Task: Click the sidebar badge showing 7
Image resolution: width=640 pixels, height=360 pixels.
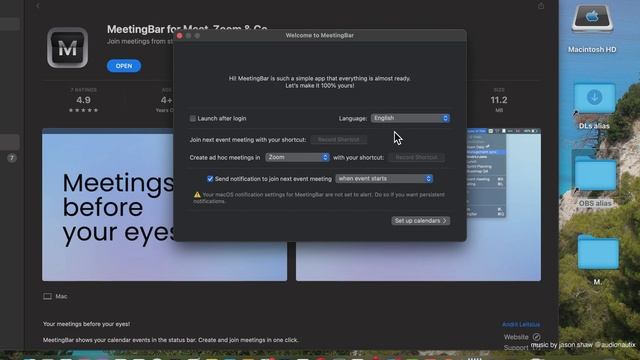Action: 12,158
